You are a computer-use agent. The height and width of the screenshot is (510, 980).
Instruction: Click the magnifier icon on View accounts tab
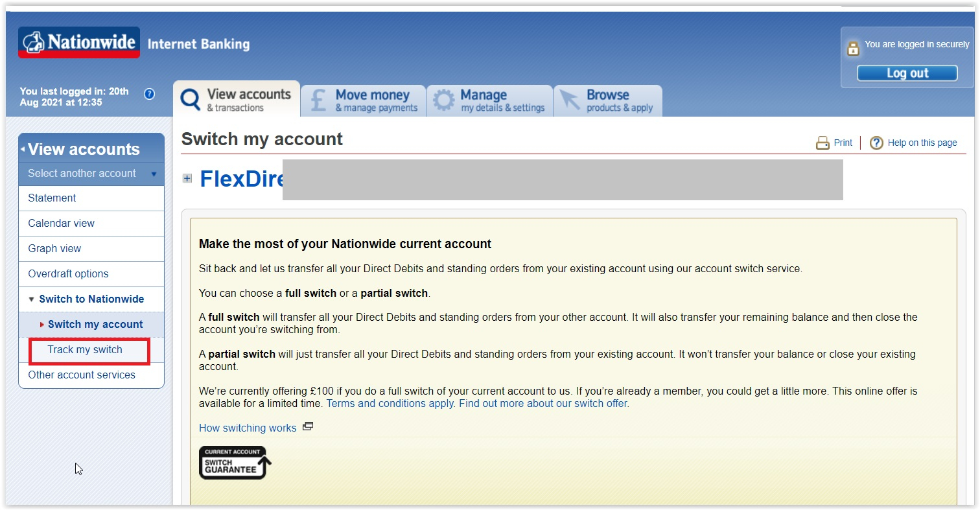coord(190,100)
